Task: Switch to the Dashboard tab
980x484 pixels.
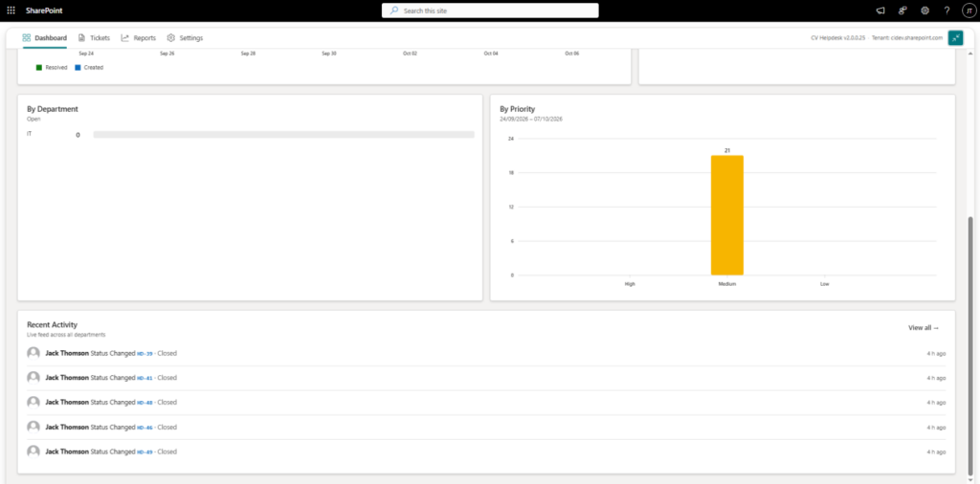Action: tap(45, 37)
